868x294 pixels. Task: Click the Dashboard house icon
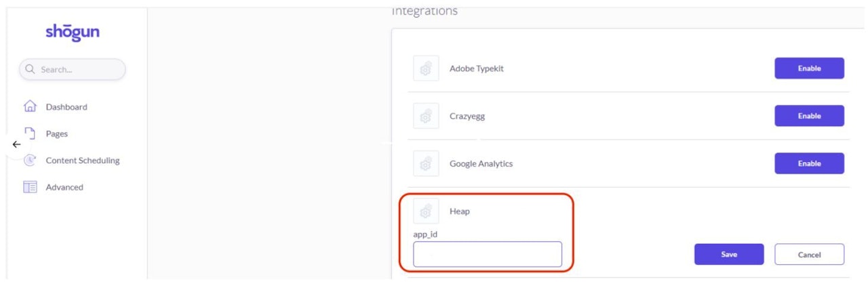pos(30,106)
